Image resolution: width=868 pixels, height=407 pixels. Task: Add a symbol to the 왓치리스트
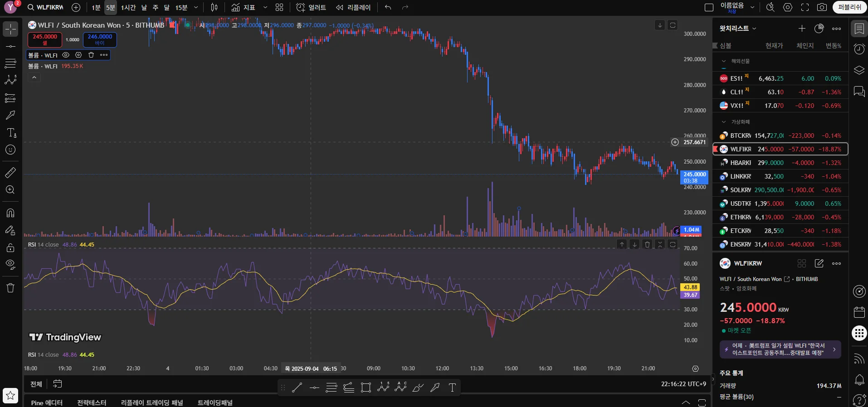tap(802, 29)
